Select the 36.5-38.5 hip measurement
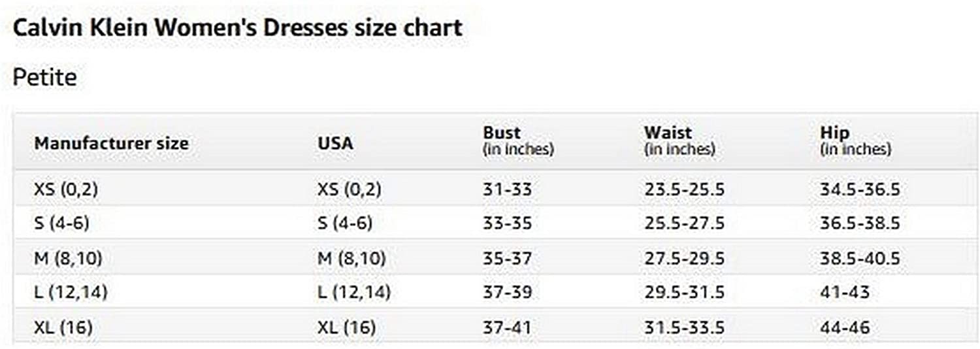 click(x=860, y=224)
